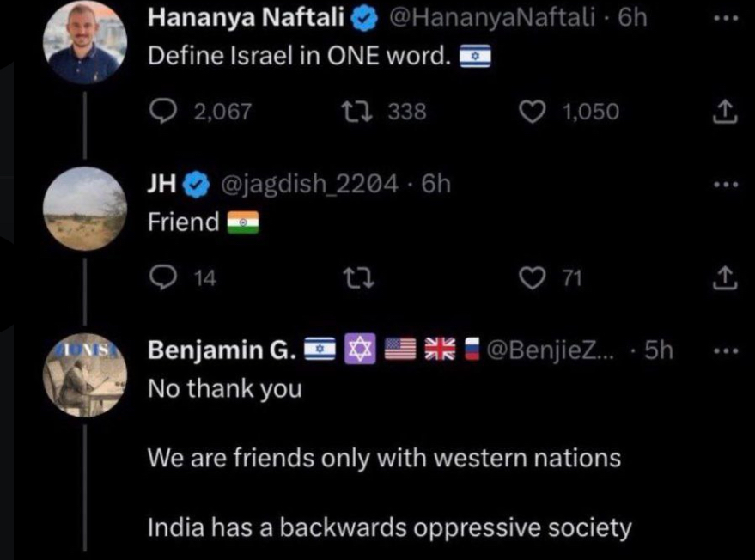
Task: Open Benjamin G.'s profile avatar
Action: pos(85,375)
